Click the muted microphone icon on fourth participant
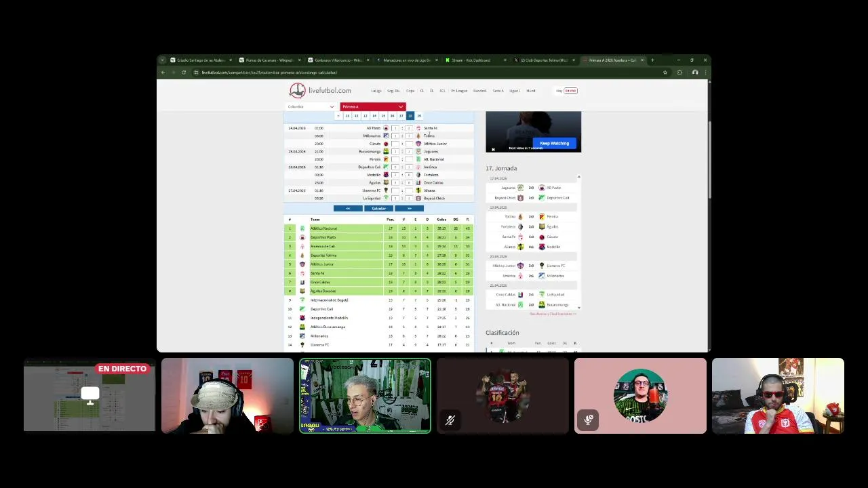868x488 pixels. point(450,420)
